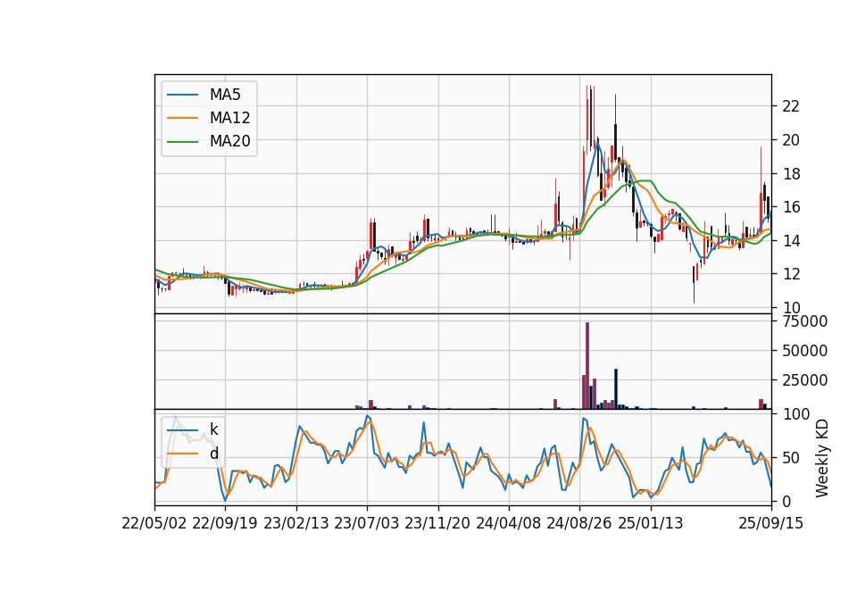The height and width of the screenshot is (616, 857).
Task: Select the 25/09/15 date tick label
Action: [771, 523]
